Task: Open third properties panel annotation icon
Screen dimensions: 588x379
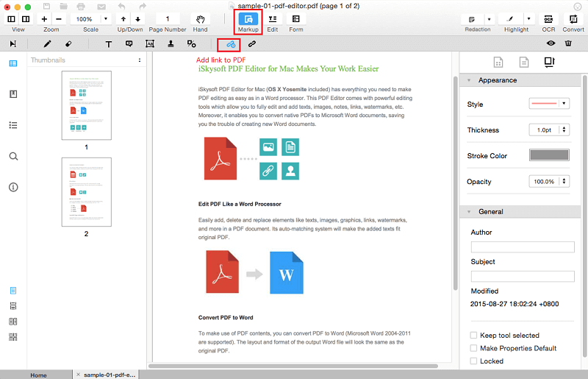Action: (x=549, y=62)
